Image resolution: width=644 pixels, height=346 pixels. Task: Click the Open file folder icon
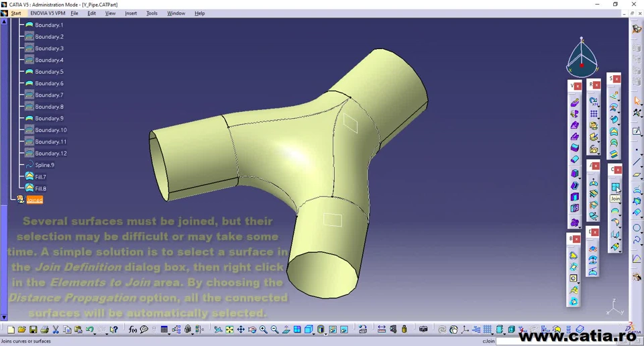[22, 329]
